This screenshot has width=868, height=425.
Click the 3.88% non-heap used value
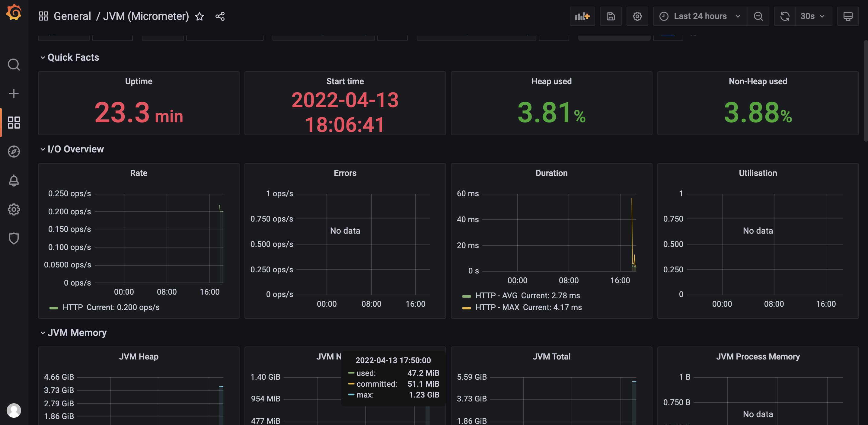[758, 113]
